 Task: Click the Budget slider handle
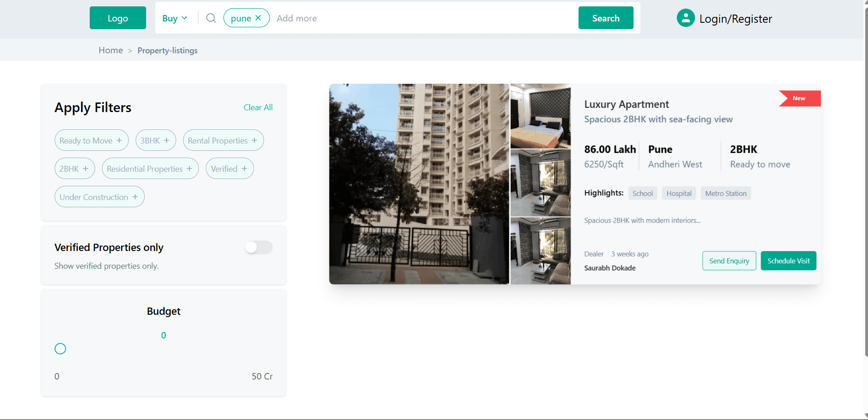click(60, 349)
